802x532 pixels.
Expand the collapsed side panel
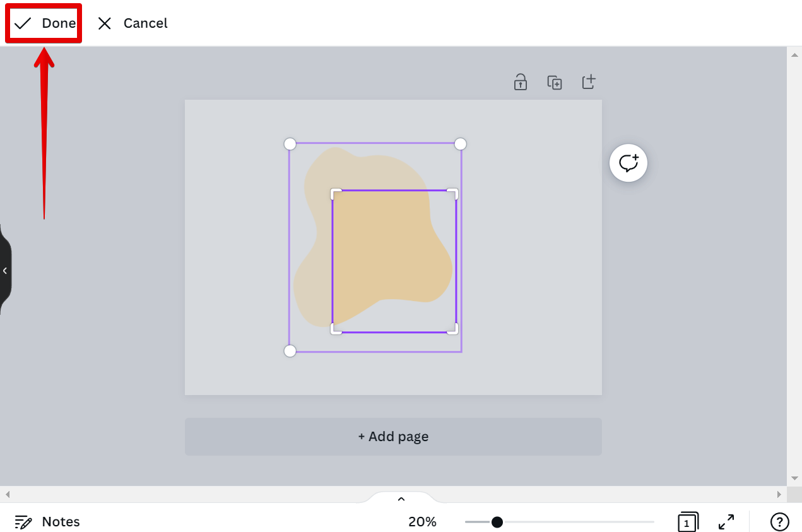point(5,271)
